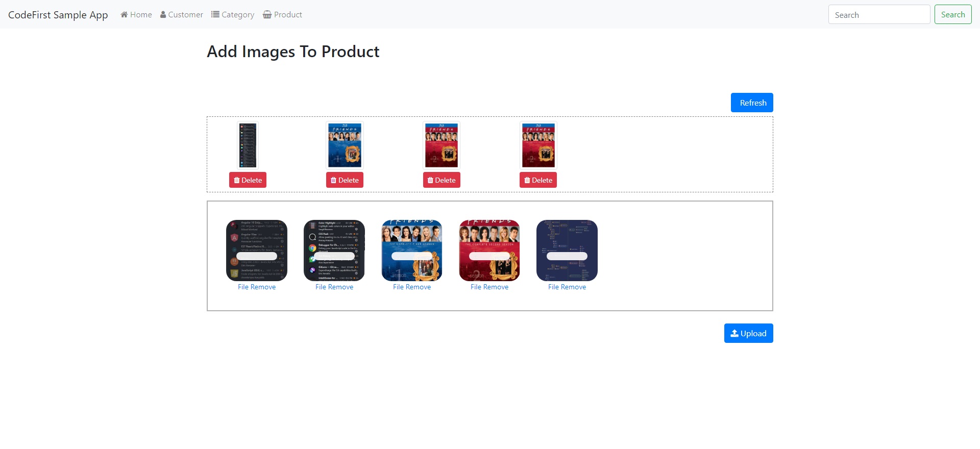Open the Home nav link
The image size is (980, 449).
pyautogui.click(x=136, y=15)
